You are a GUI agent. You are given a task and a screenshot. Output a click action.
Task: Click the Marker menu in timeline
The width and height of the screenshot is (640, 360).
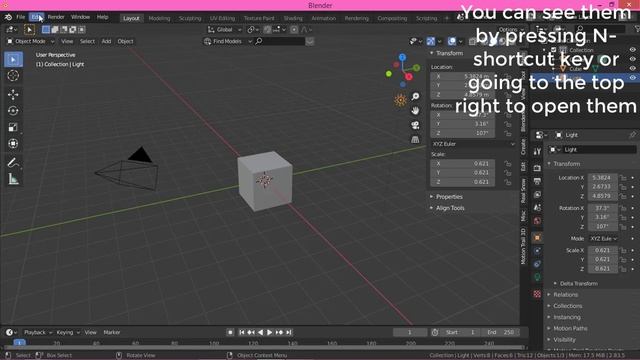click(111, 333)
